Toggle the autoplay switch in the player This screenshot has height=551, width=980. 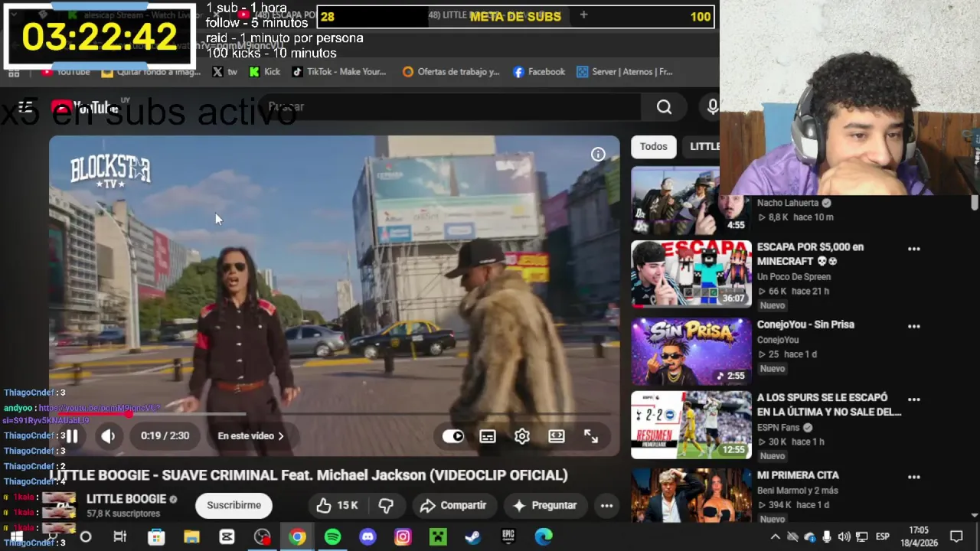(453, 436)
